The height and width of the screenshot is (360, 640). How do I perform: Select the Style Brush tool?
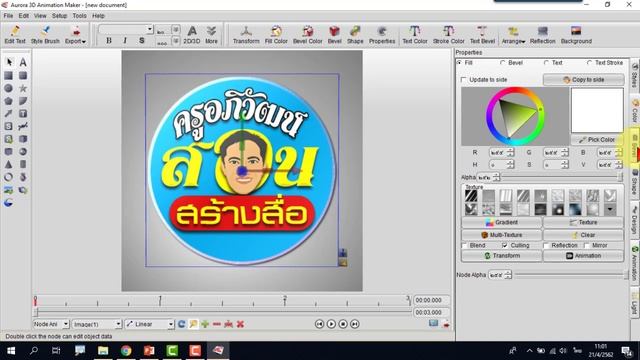click(x=45, y=35)
